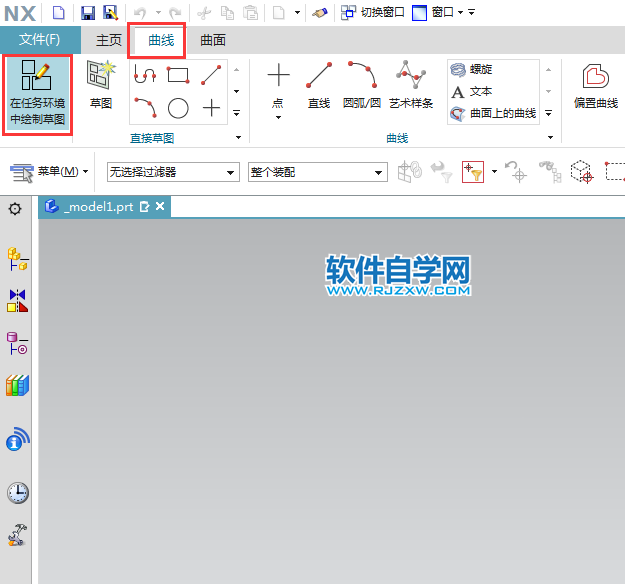Click the Cut scissors icon
The image size is (625, 584).
pyautogui.click(x=204, y=13)
